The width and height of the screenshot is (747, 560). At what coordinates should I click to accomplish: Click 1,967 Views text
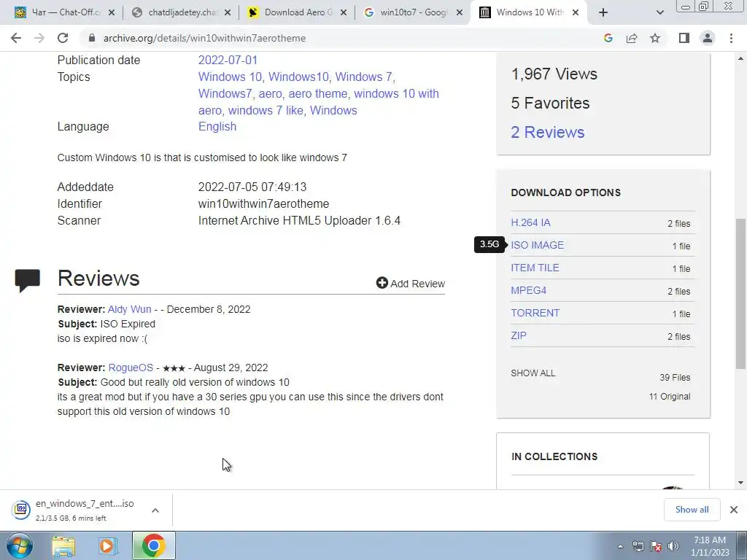point(554,74)
